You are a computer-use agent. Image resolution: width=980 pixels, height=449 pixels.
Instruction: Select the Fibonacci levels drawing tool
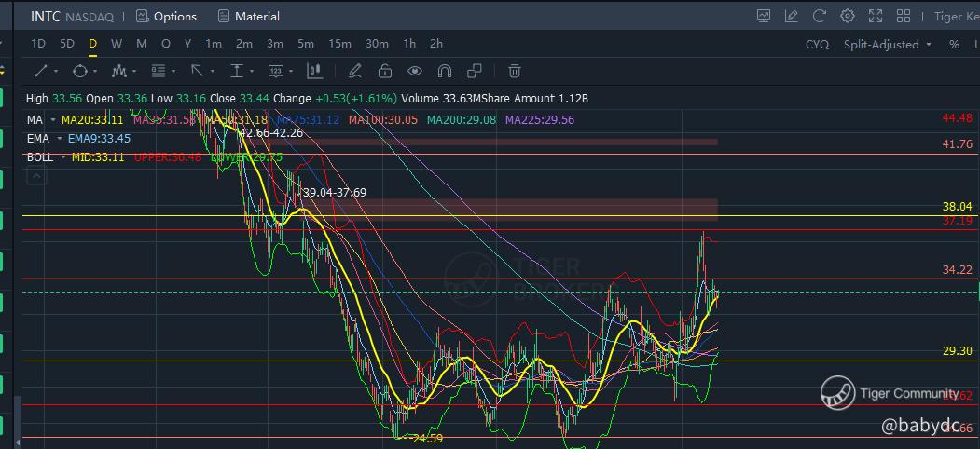point(159,71)
